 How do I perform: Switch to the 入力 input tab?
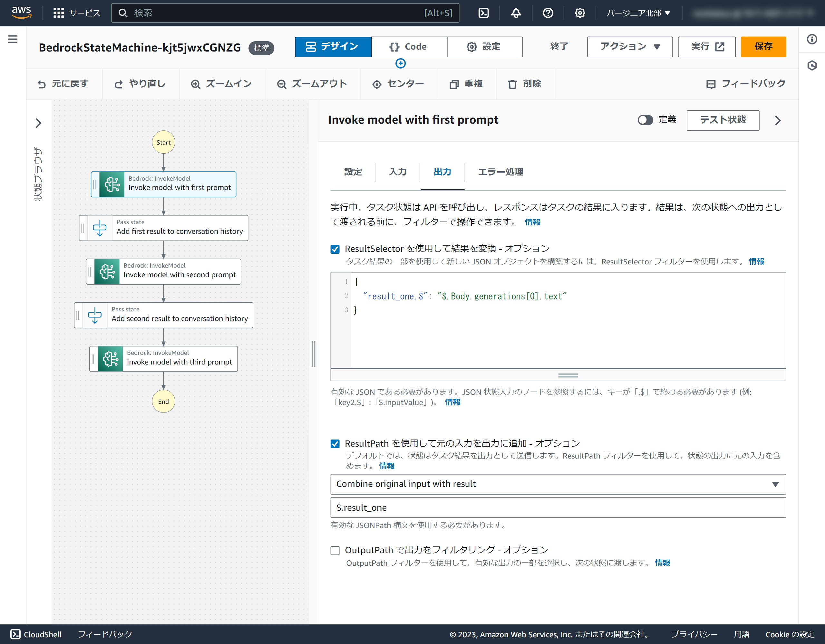click(x=397, y=172)
